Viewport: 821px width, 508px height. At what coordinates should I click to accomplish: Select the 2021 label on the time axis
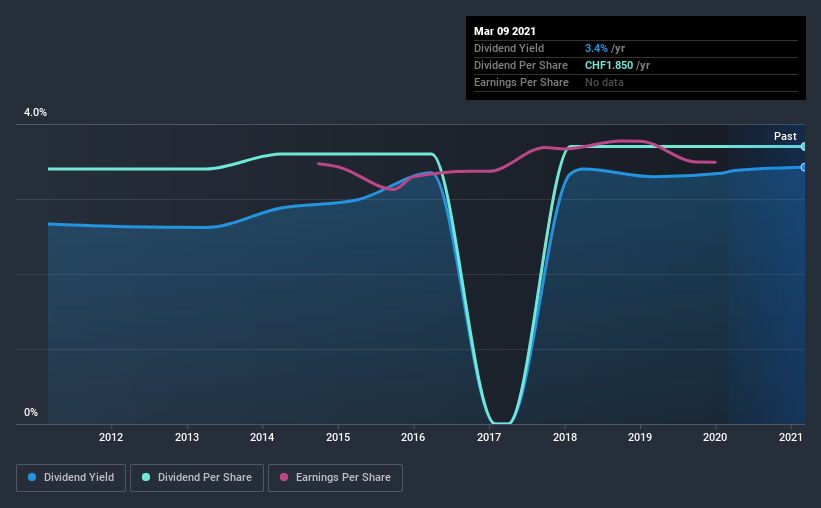tap(791, 437)
